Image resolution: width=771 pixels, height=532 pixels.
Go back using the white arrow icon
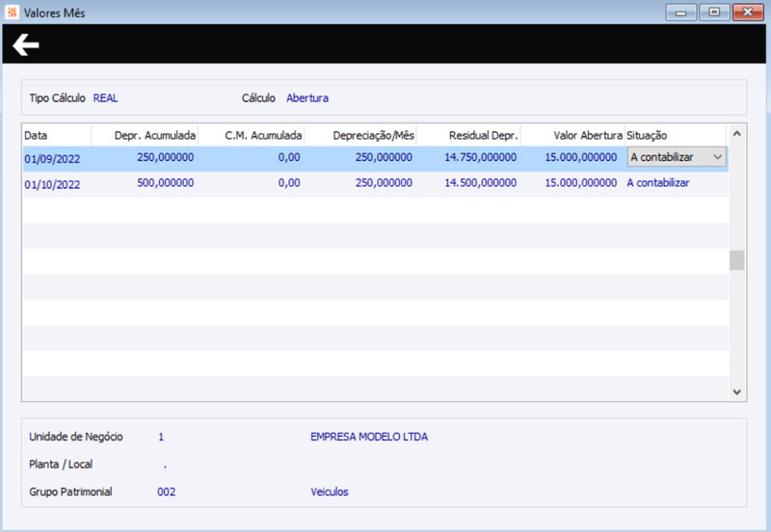(x=26, y=44)
